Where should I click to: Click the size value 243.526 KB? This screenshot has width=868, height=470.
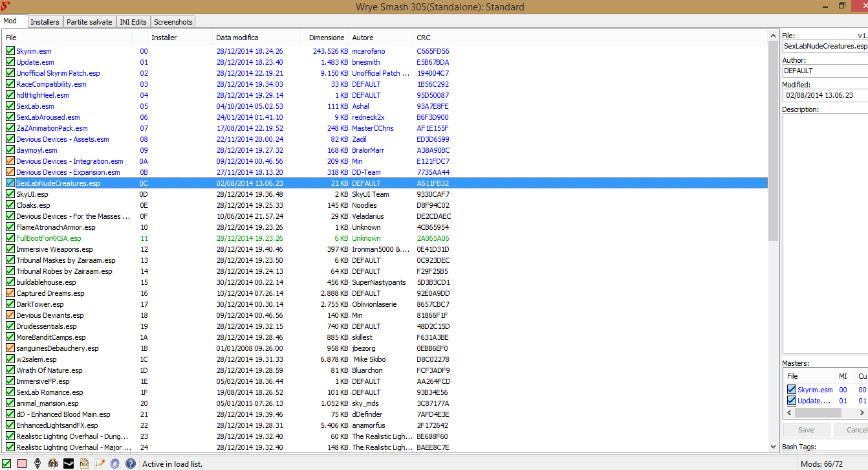(331, 51)
